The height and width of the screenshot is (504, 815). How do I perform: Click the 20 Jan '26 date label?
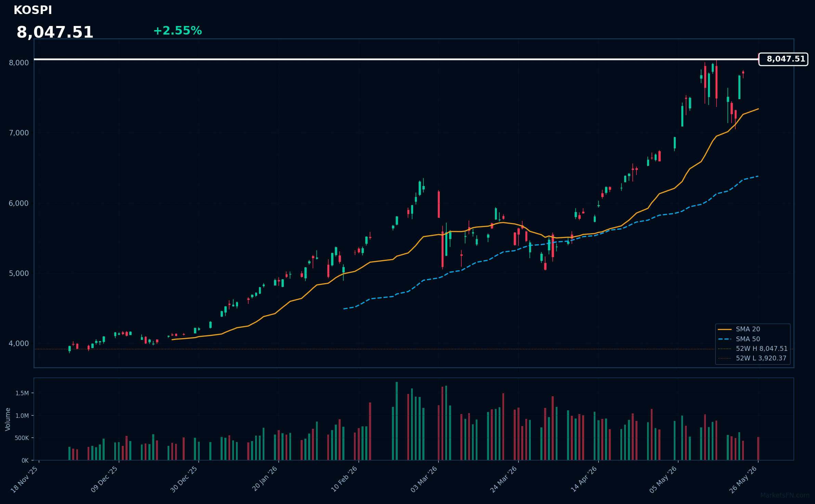(x=265, y=479)
